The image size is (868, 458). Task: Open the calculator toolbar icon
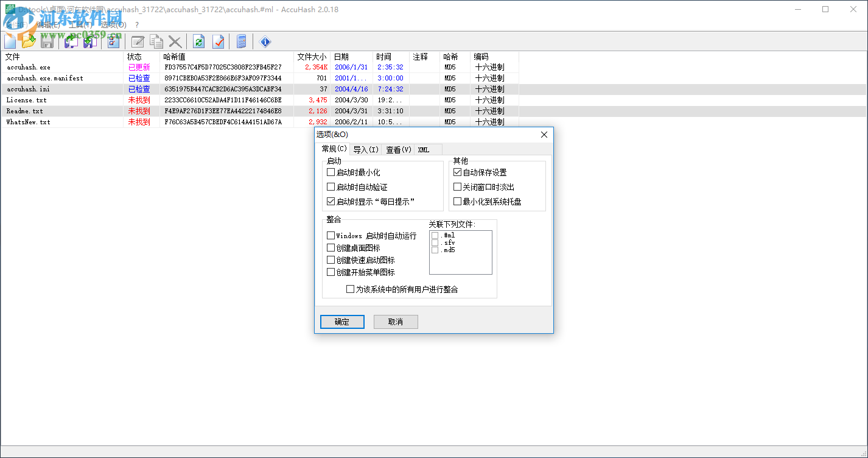click(x=242, y=41)
